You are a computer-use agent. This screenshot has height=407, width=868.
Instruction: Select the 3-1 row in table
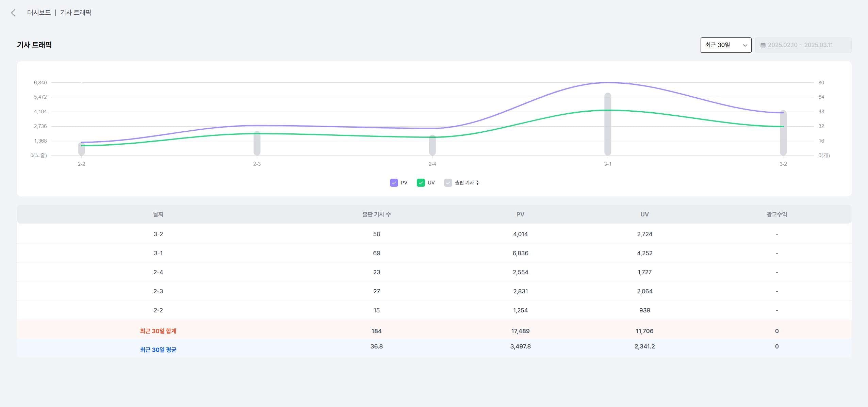click(x=158, y=253)
